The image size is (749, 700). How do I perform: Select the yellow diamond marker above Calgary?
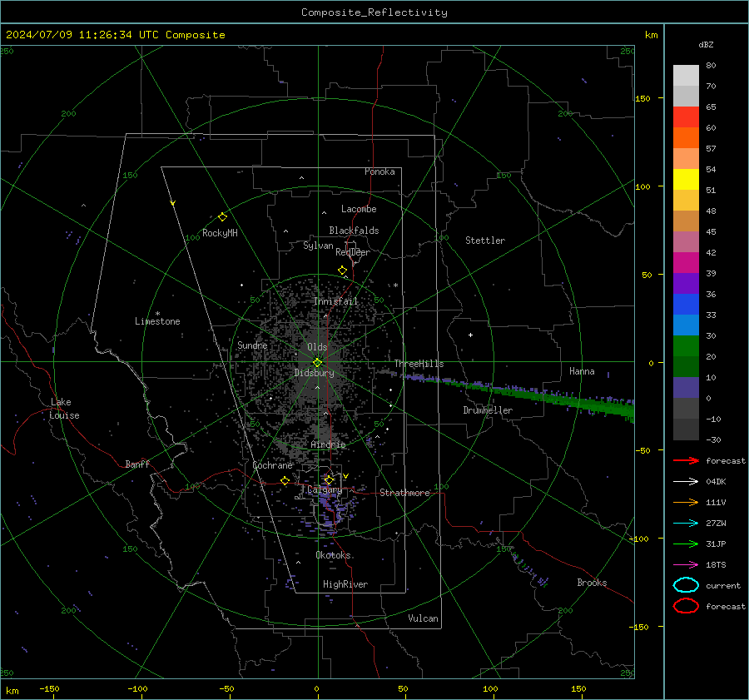click(329, 479)
